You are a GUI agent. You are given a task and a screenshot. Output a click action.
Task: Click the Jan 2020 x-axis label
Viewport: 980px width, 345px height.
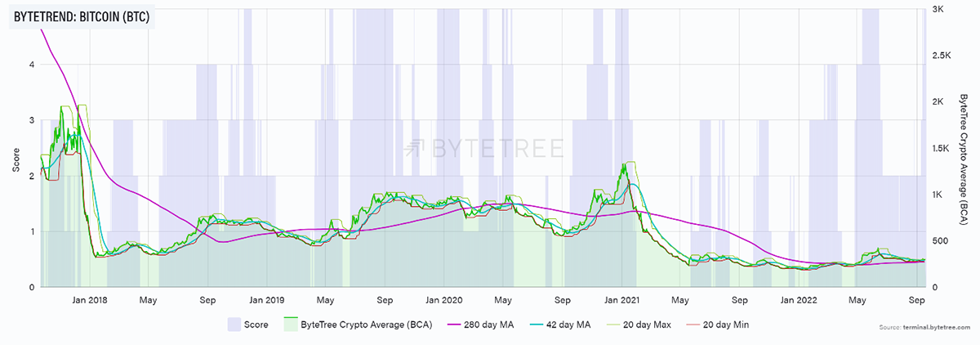click(444, 299)
